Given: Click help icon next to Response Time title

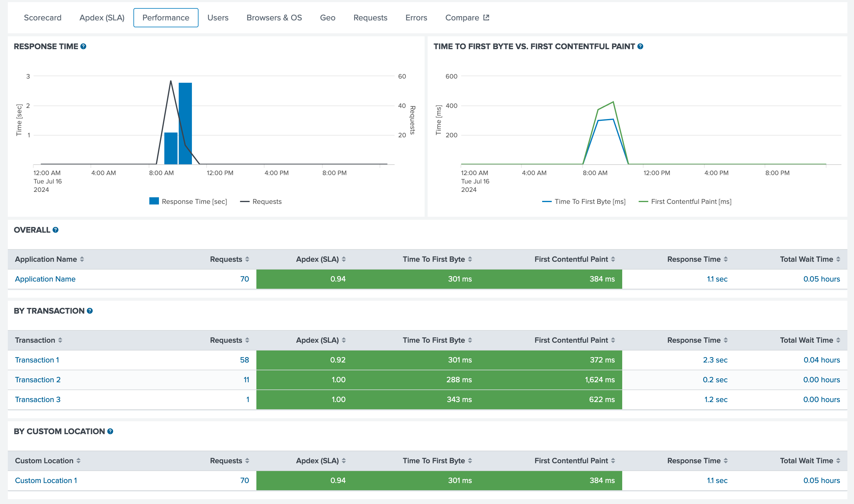Looking at the screenshot, I should coord(83,46).
